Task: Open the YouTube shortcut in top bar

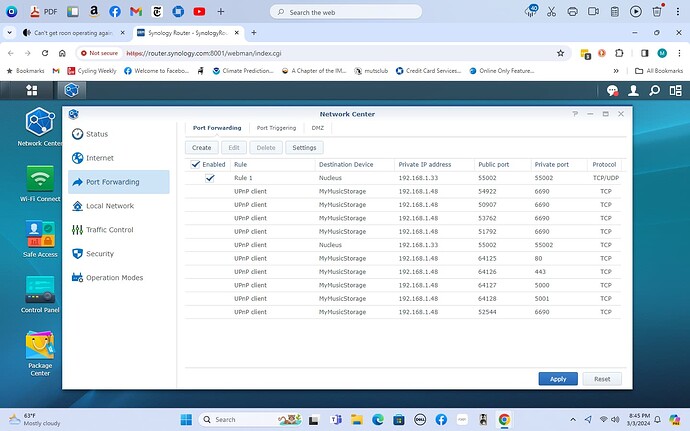Action: point(199,11)
